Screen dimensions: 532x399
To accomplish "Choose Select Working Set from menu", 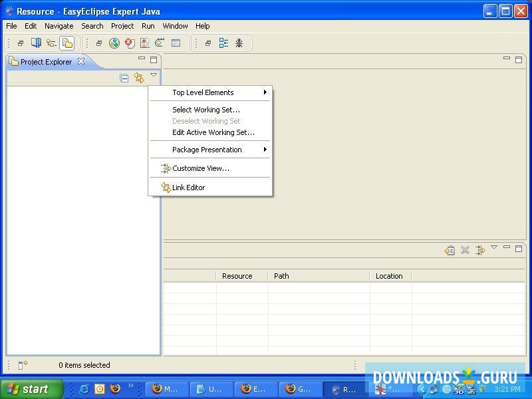I will pyautogui.click(x=206, y=110).
